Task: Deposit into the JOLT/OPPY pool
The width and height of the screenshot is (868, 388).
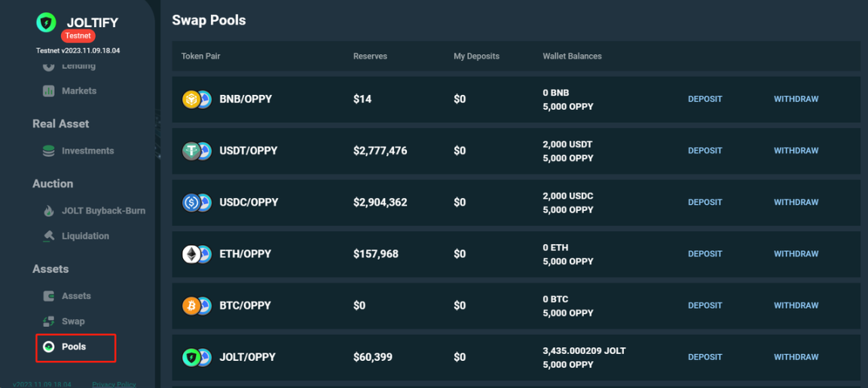Action: point(704,357)
